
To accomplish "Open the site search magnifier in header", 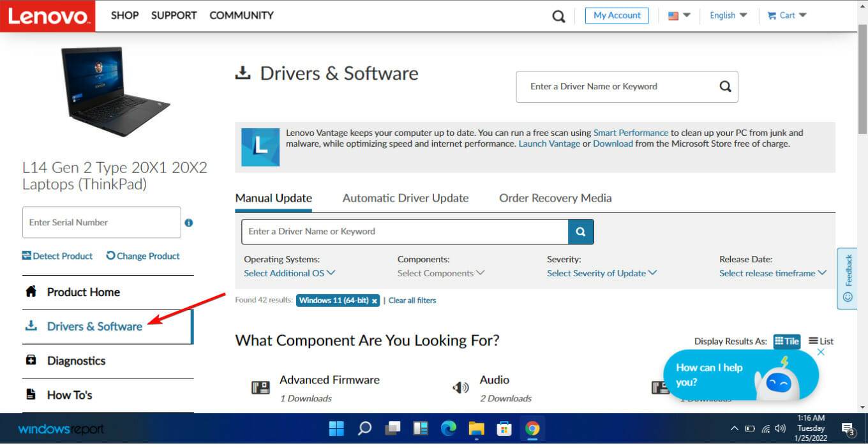I will tap(558, 16).
